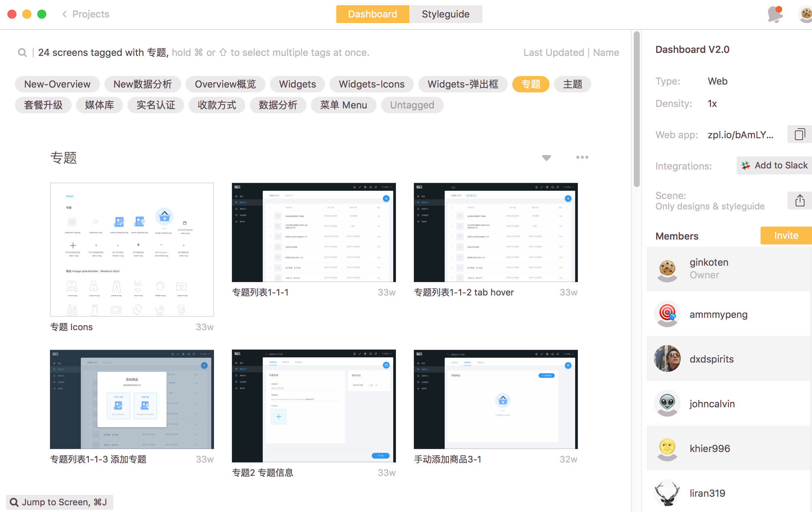This screenshot has height=512, width=812.
Task: Collapse the 专题 section triangle
Action: (546, 158)
